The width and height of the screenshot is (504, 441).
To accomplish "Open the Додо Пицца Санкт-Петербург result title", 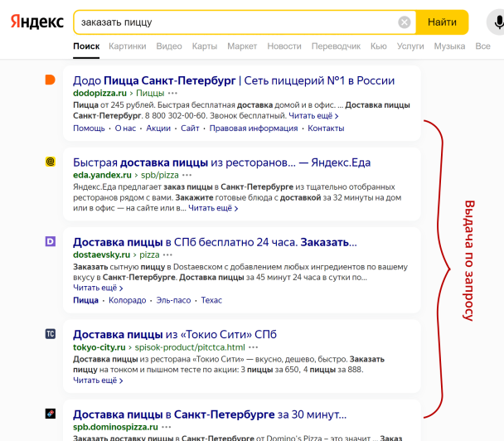I will 234,80.
